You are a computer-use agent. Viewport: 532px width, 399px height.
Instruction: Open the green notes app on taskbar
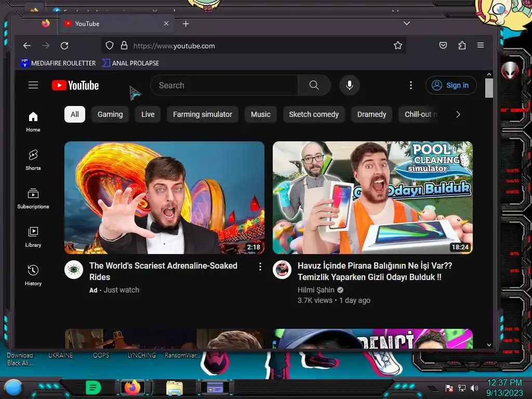[x=93, y=388]
